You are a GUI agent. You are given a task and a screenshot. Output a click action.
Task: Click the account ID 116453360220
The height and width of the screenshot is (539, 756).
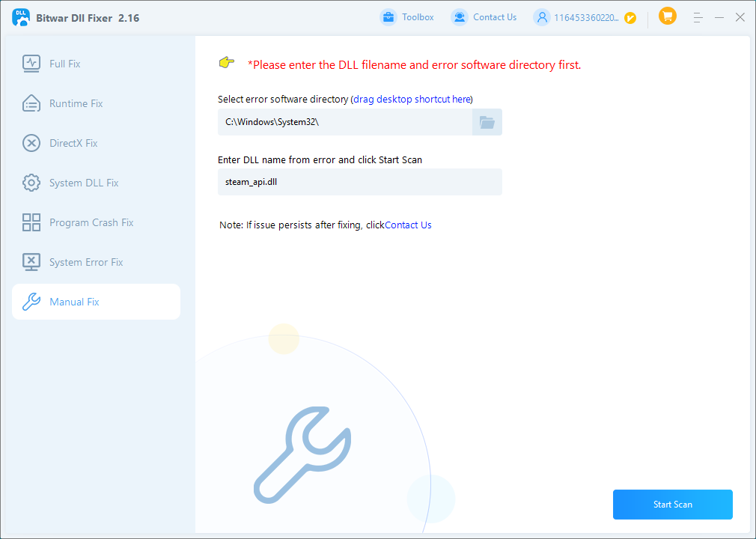pos(586,18)
